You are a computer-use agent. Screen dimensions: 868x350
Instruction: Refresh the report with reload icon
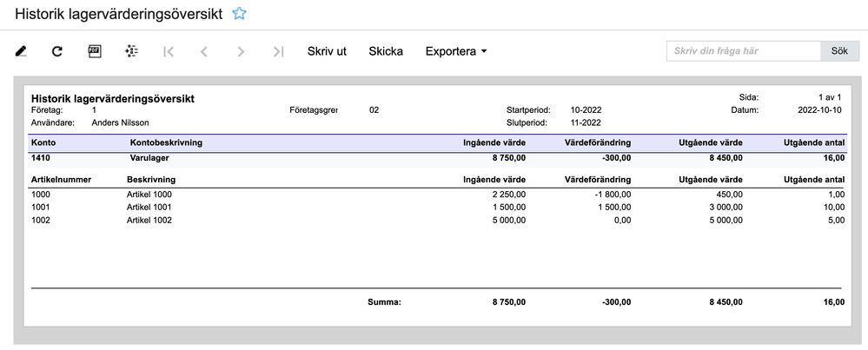pos(57,51)
